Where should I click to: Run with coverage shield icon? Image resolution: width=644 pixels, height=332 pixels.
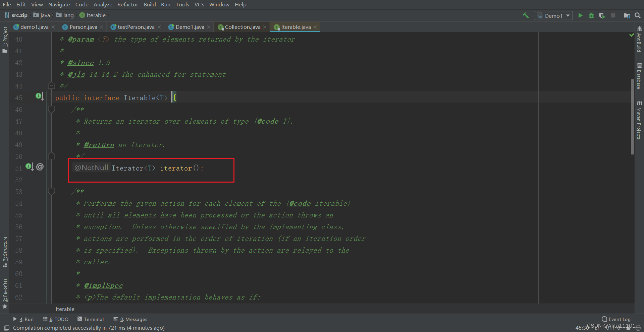[602, 15]
